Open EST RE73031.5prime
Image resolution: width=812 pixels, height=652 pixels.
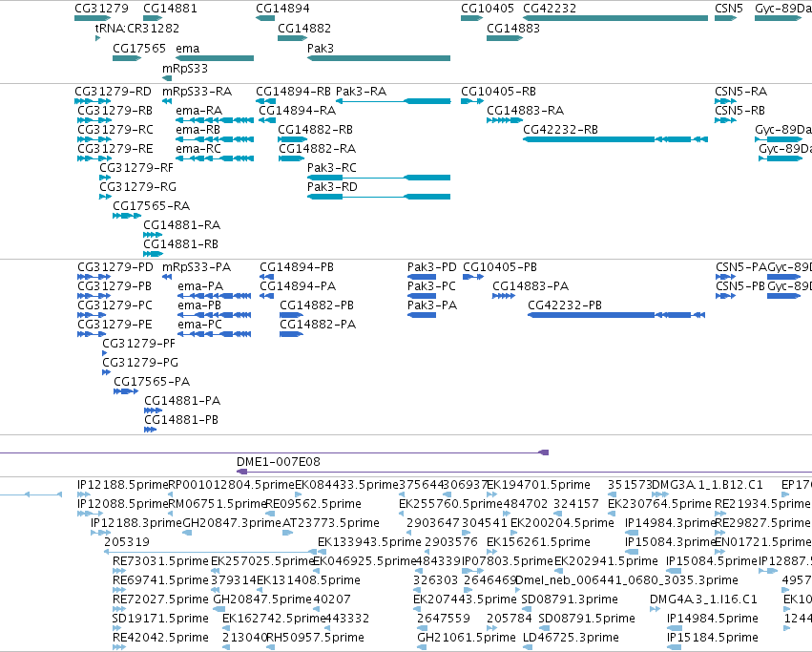pos(160,561)
